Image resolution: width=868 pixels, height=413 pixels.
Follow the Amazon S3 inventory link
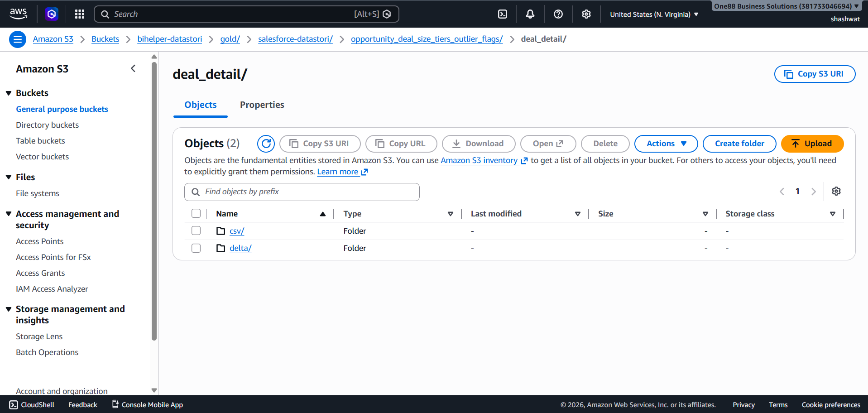479,160
